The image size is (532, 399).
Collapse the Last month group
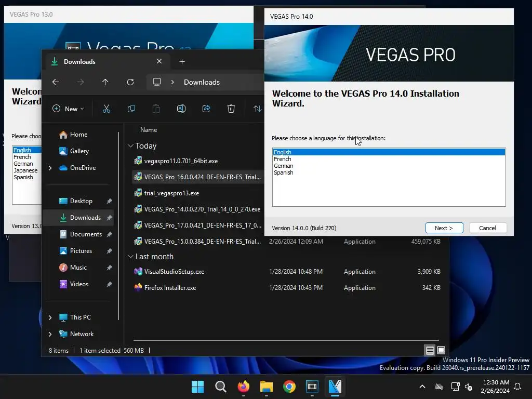point(130,257)
